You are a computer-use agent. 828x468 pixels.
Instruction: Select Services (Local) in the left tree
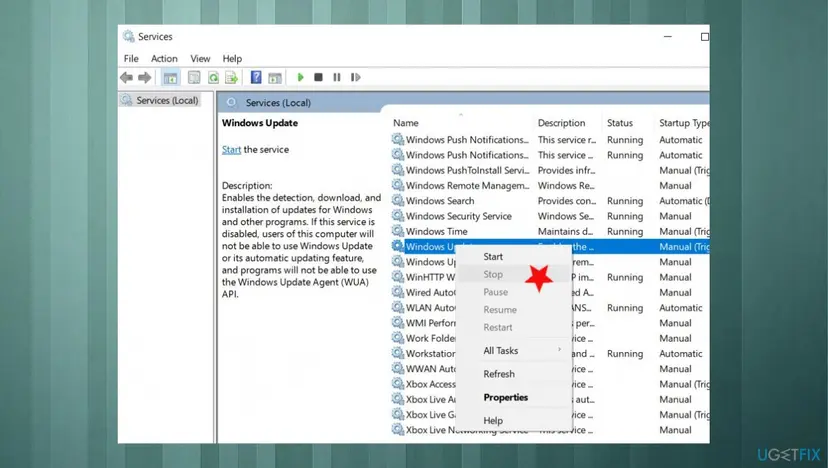167,100
